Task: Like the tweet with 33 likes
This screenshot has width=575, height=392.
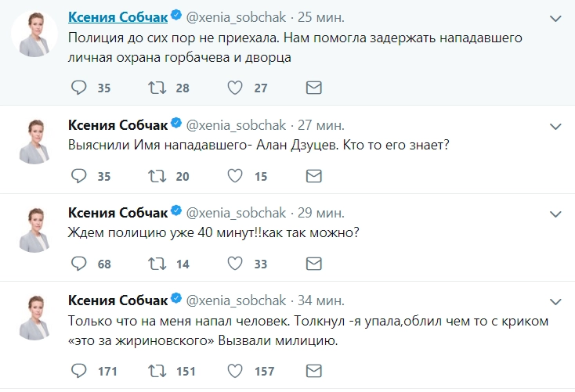Action: pos(234,264)
